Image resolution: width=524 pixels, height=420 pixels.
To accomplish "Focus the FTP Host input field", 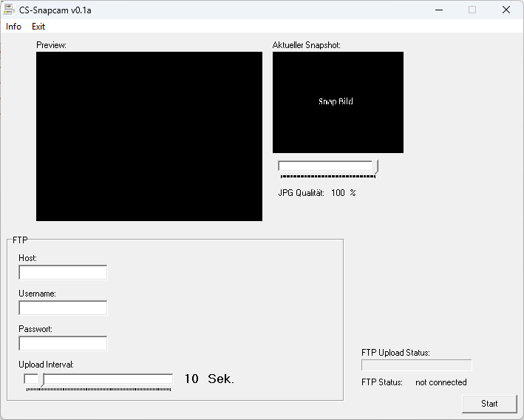I will point(63,272).
